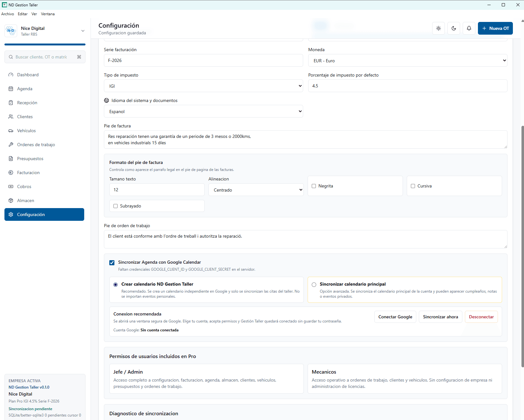
Task: Expand the Nice Digital company selector chevron
Action: click(x=83, y=31)
